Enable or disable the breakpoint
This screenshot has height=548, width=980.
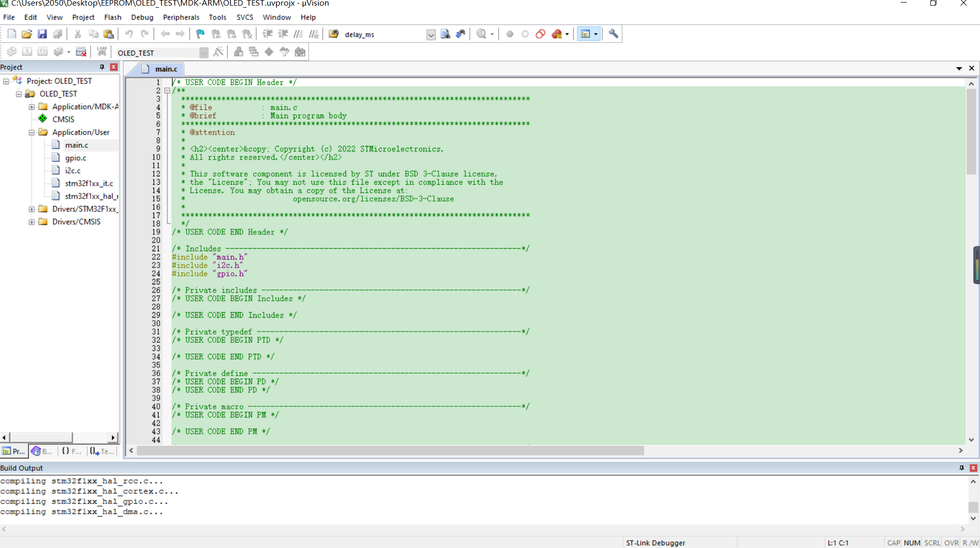[x=525, y=34]
